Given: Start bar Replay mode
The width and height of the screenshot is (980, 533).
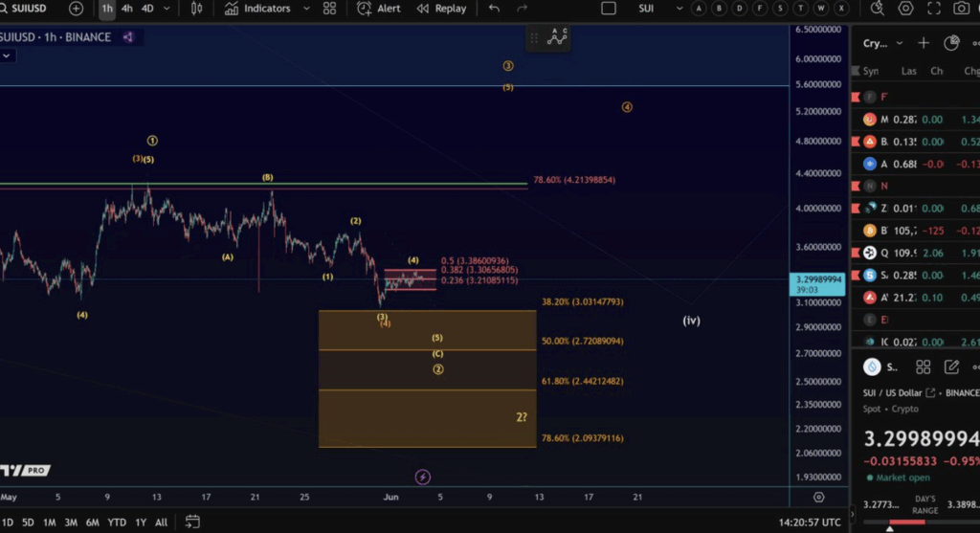Looking at the screenshot, I should click(442, 8).
